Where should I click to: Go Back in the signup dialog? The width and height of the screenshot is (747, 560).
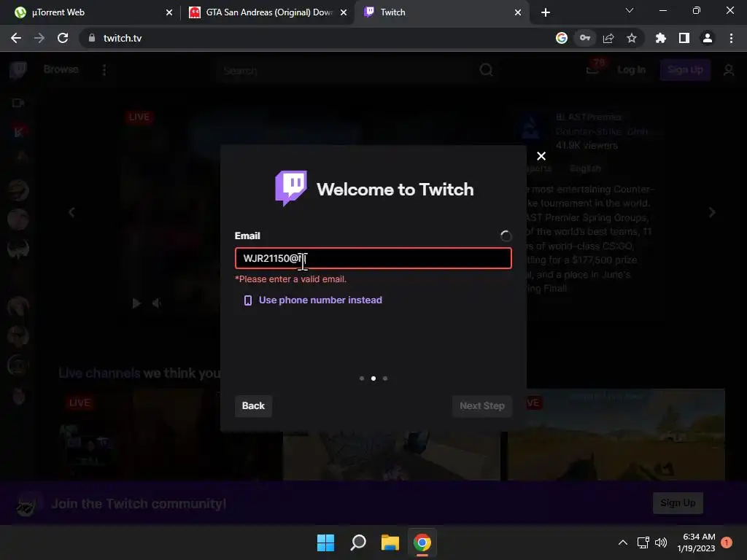[x=253, y=405]
